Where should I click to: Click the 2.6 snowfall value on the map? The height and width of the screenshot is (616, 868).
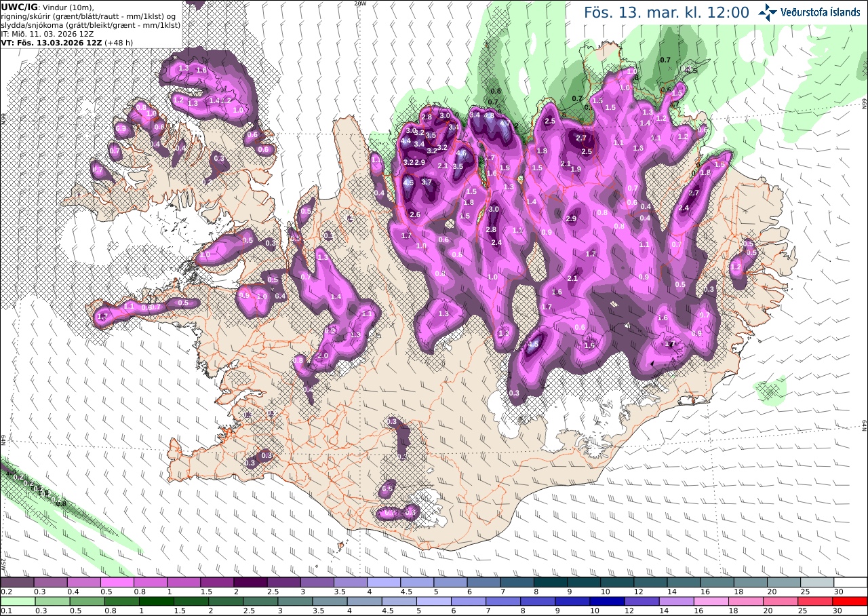(415, 214)
